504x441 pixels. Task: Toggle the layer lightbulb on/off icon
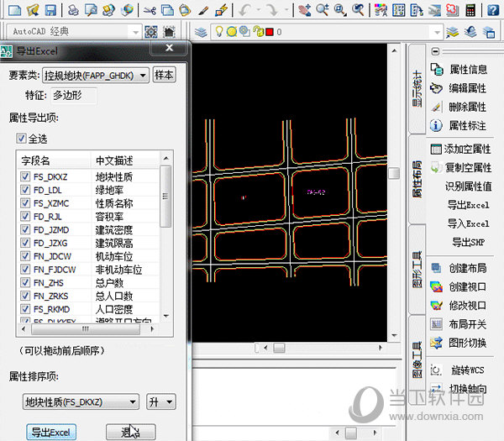[219, 32]
